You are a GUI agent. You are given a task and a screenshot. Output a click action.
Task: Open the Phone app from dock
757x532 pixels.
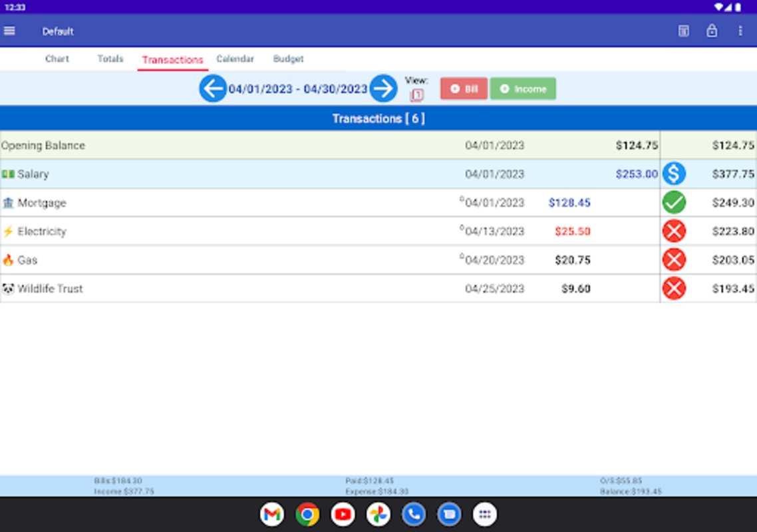coord(414,515)
